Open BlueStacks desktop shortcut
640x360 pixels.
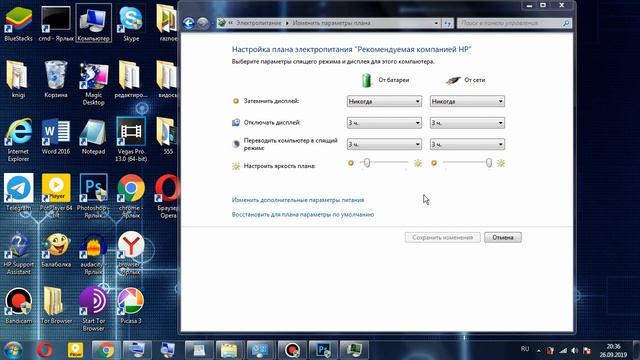click(x=18, y=23)
